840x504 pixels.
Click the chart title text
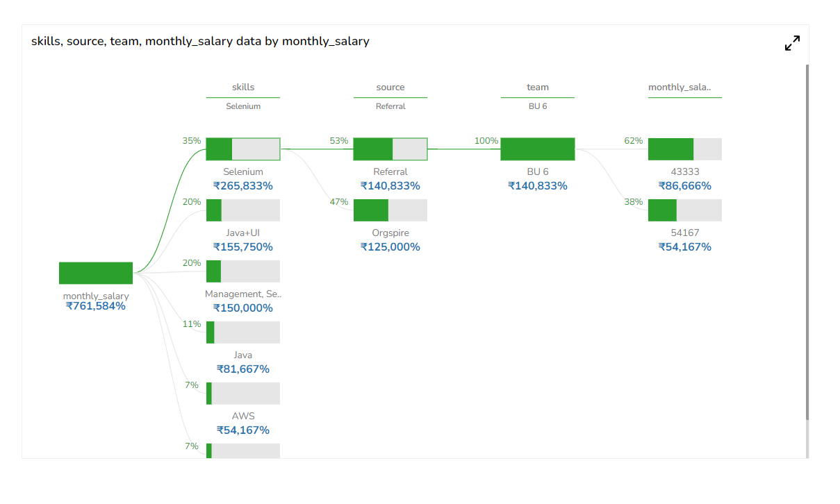[200, 42]
